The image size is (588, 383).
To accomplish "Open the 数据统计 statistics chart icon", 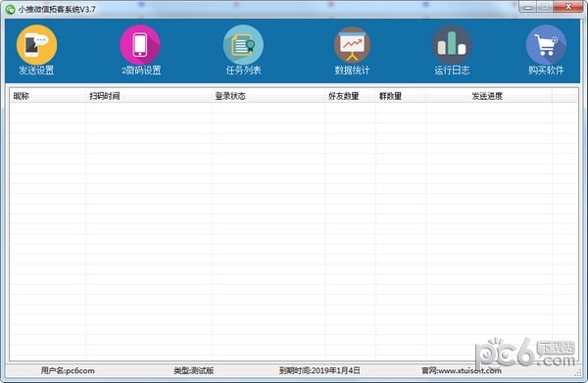I will tap(352, 45).
